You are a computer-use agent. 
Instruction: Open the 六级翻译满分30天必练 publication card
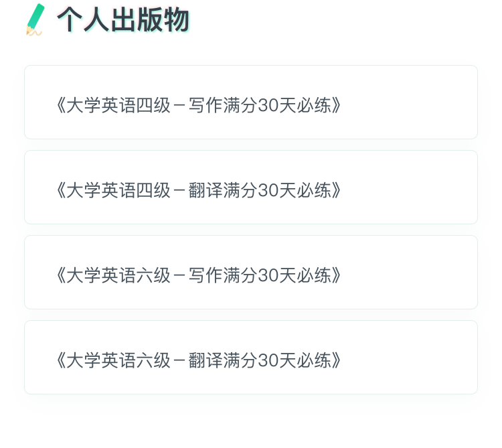click(250, 358)
